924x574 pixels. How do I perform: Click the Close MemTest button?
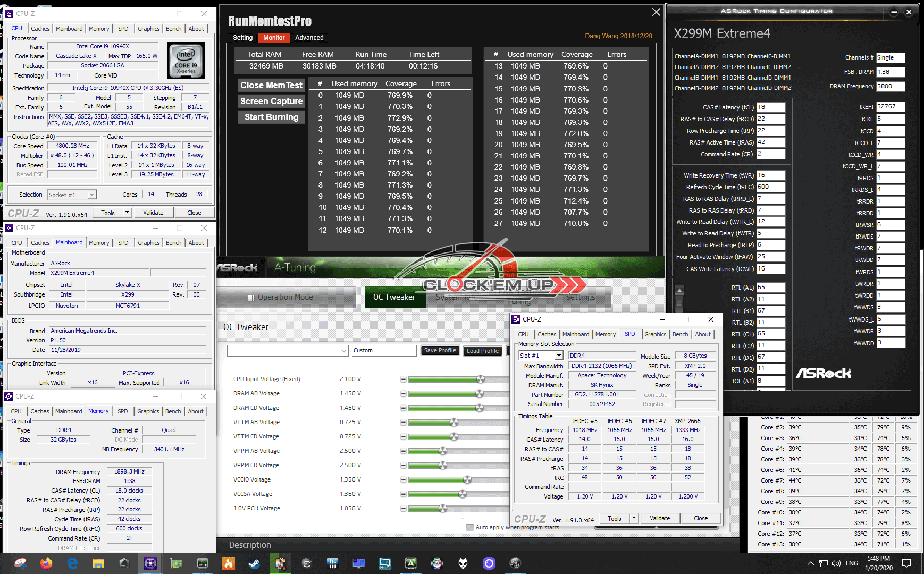pos(271,85)
